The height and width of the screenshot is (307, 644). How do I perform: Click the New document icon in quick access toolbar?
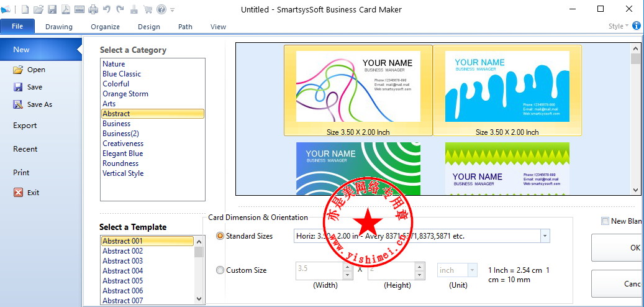(25, 9)
